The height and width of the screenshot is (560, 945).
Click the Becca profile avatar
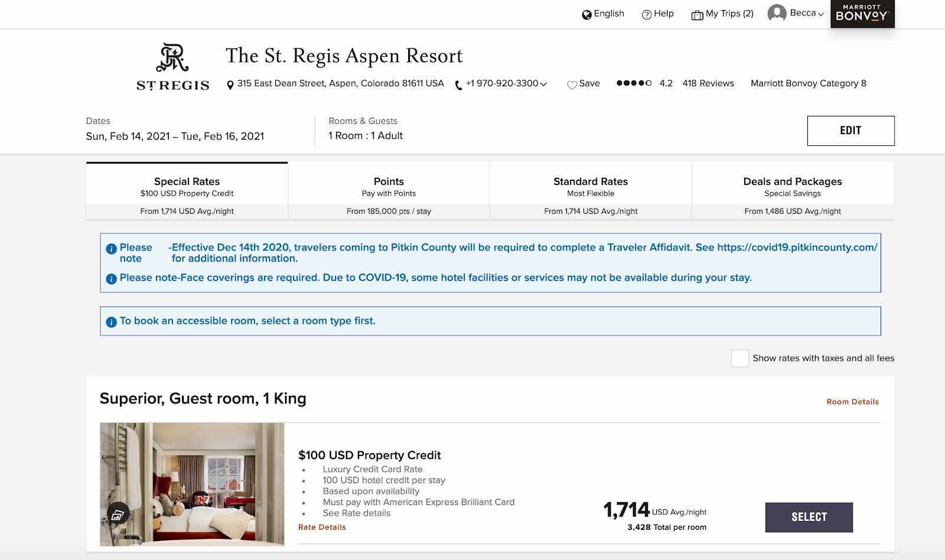tap(777, 13)
